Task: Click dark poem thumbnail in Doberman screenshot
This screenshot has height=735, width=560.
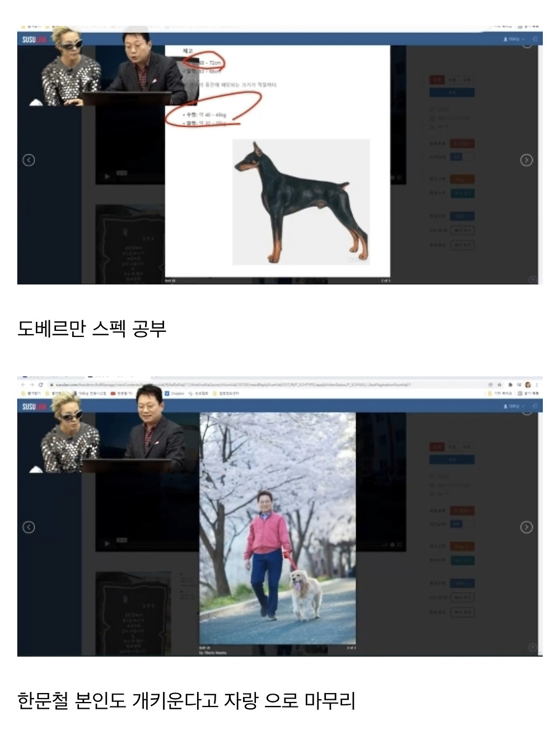Action: click(x=132, y=244)
